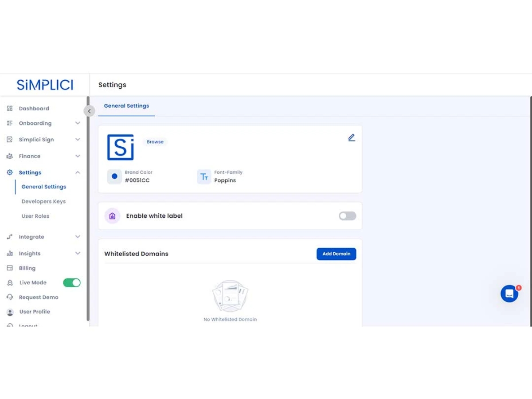The width and height of the screenshot is (532, 399).
Task: Open the chat support bubble
Action: point(509,293)
